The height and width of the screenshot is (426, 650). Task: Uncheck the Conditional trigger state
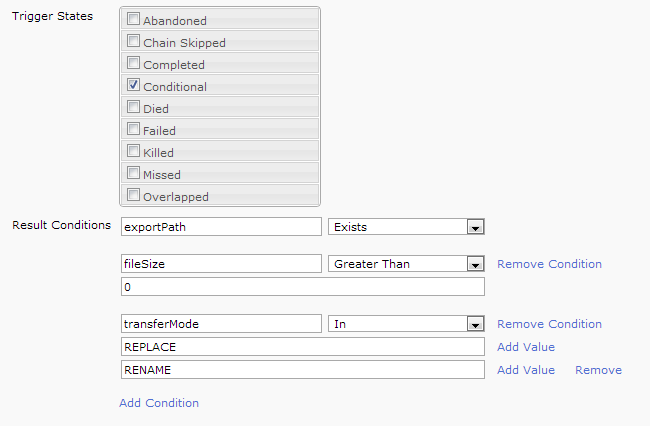133,85
